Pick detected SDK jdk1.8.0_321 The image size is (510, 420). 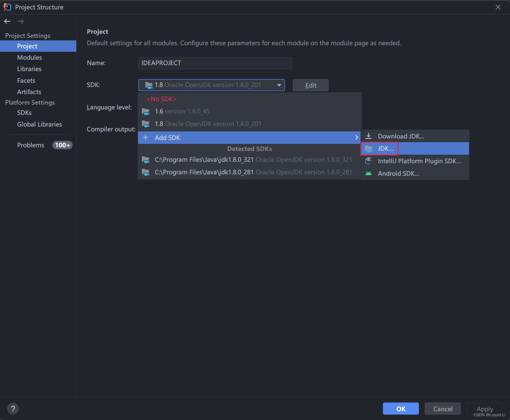click(250, 160)
